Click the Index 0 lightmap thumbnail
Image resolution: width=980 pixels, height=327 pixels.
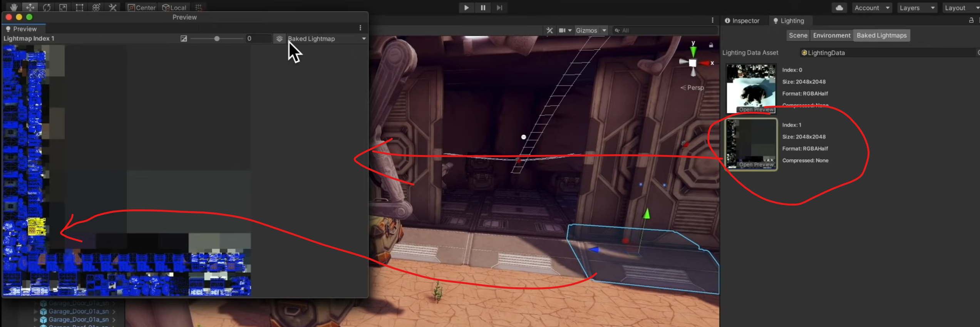pyautogui.click(x=751, y=89)
